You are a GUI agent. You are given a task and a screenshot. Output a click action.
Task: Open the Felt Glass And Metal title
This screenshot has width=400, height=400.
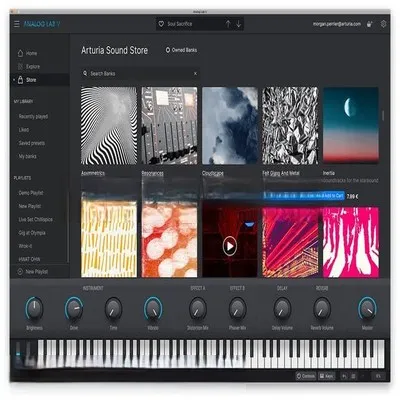[x=281, y=173]
